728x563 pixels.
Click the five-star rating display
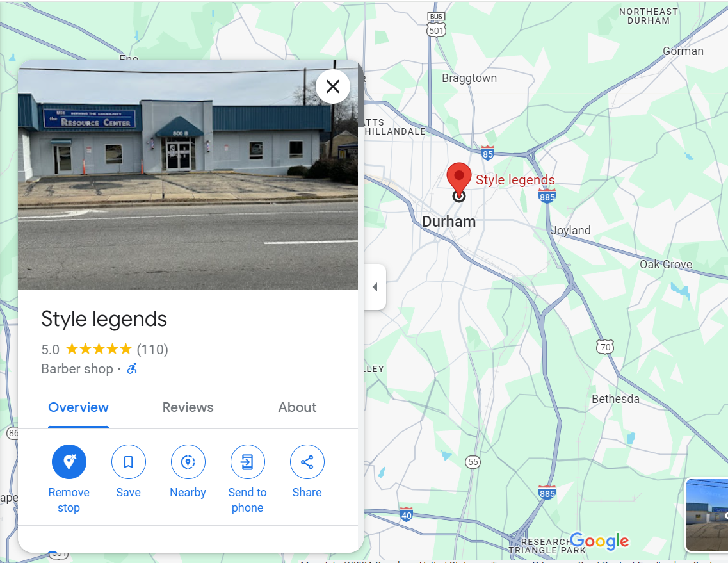pos(99,348)
